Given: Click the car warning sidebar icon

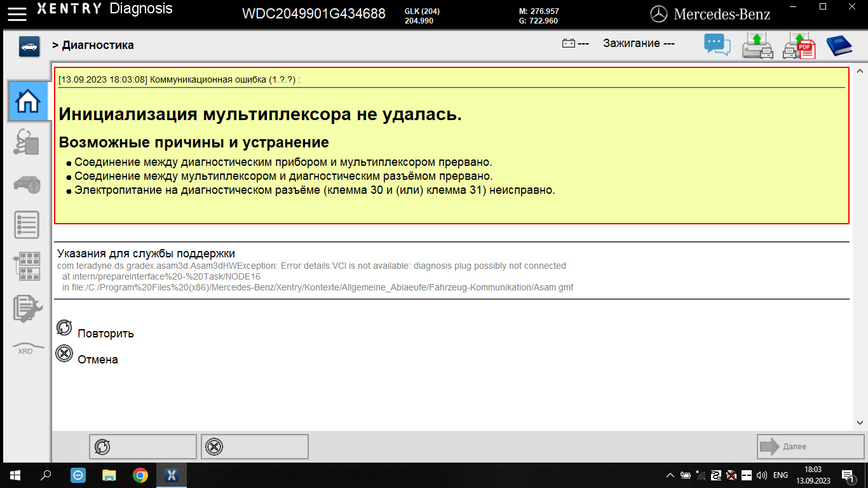Looking at the screenshot, I should pyautogui.click(x=27, y=184).
